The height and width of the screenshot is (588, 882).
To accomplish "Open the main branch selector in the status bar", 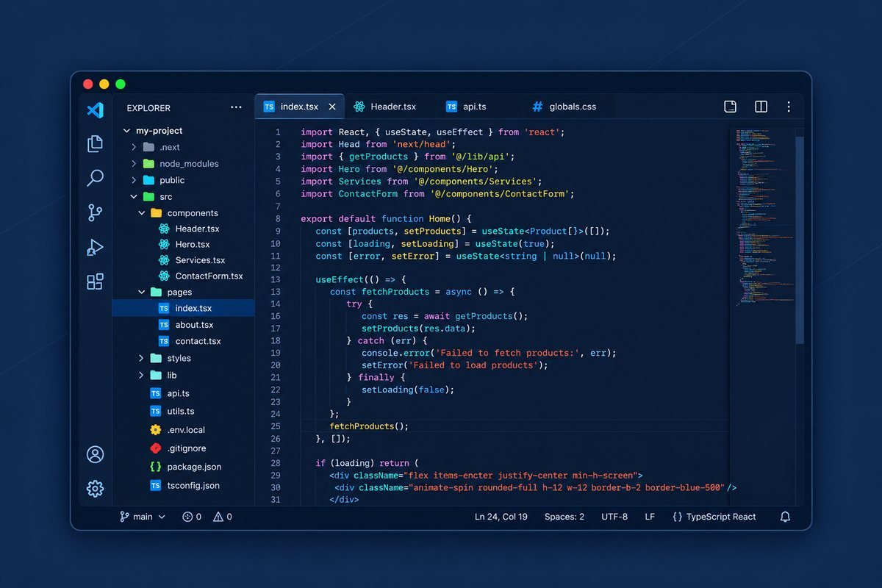I will pos(143,517).
